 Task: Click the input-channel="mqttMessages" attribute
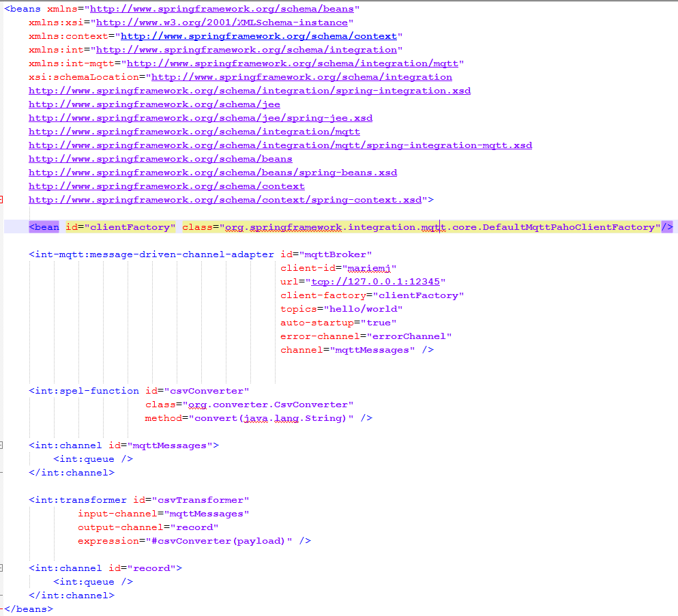pos(164,514)
